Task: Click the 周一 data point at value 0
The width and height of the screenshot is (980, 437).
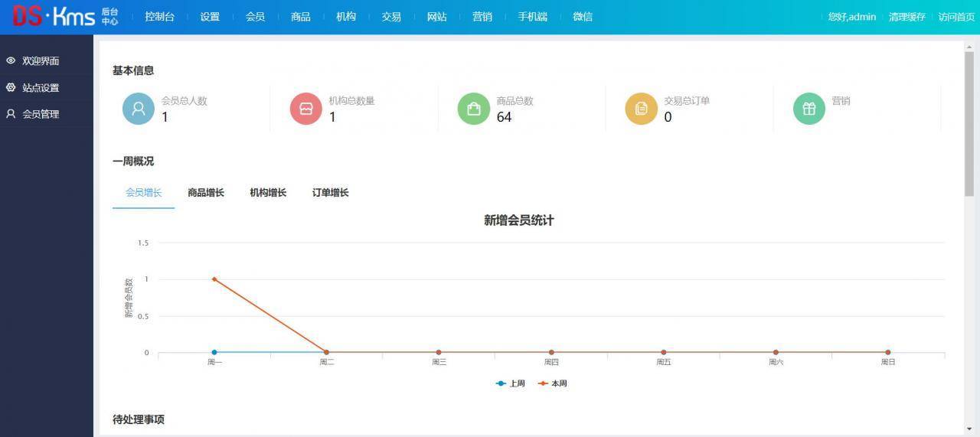Action: [x=214, y=352]
